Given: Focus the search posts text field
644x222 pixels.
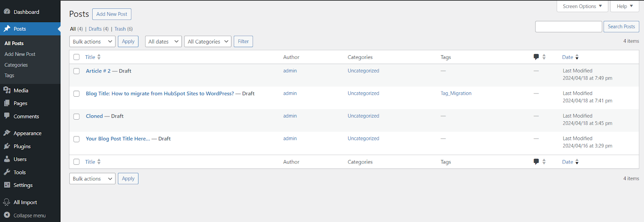Looking at the screenshot, I should coord(568,27).
